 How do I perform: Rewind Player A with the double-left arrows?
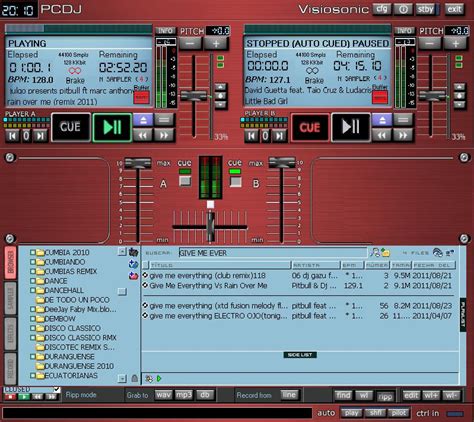143,135
